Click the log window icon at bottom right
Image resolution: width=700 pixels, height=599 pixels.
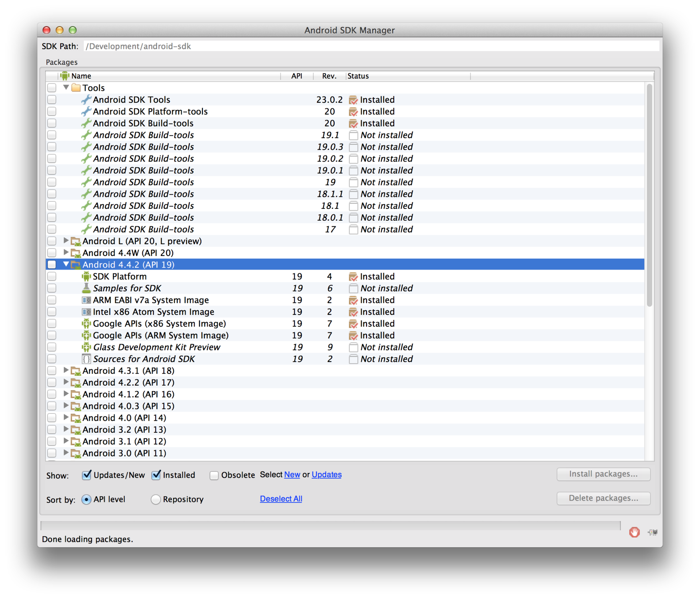point(652,532)
